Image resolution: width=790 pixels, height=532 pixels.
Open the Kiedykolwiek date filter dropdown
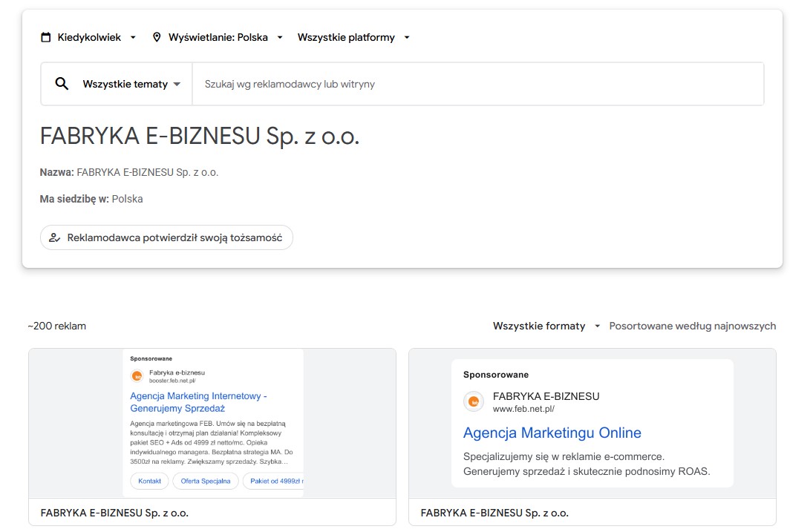coord(88,37)
